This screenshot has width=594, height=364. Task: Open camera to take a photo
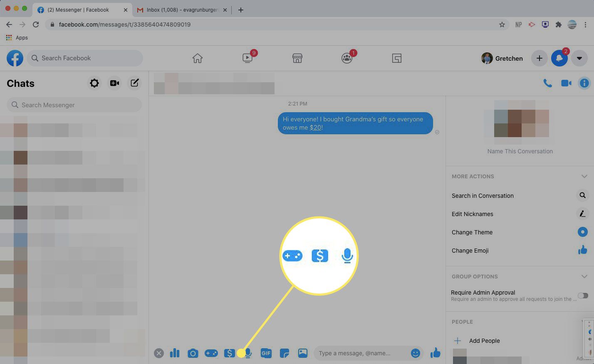pyautogui.click(x=193, y=353)
